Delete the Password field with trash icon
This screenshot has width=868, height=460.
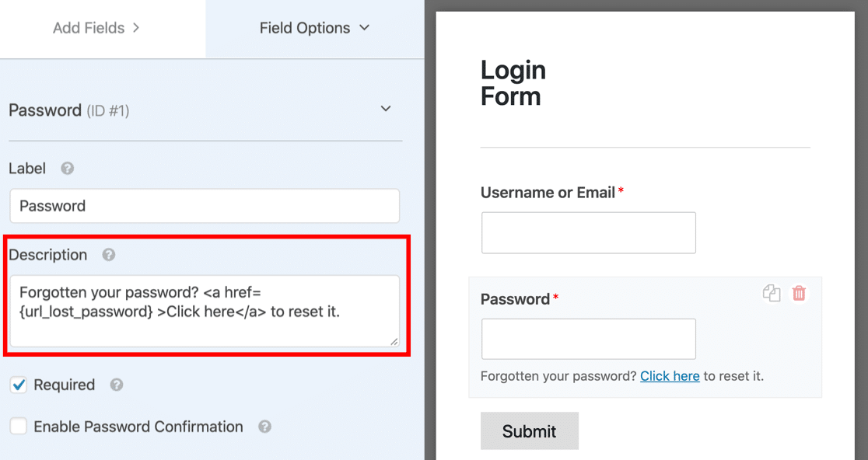pyautogui.click(x=799, y=293)
